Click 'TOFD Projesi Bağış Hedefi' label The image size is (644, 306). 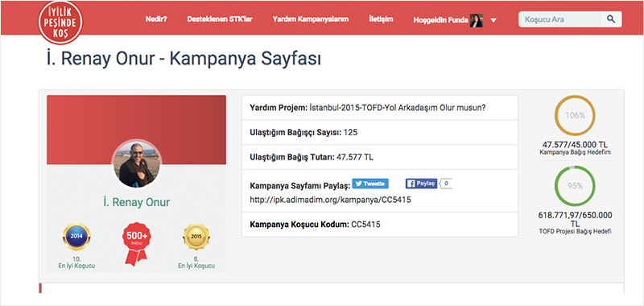(x=575, y=231)
